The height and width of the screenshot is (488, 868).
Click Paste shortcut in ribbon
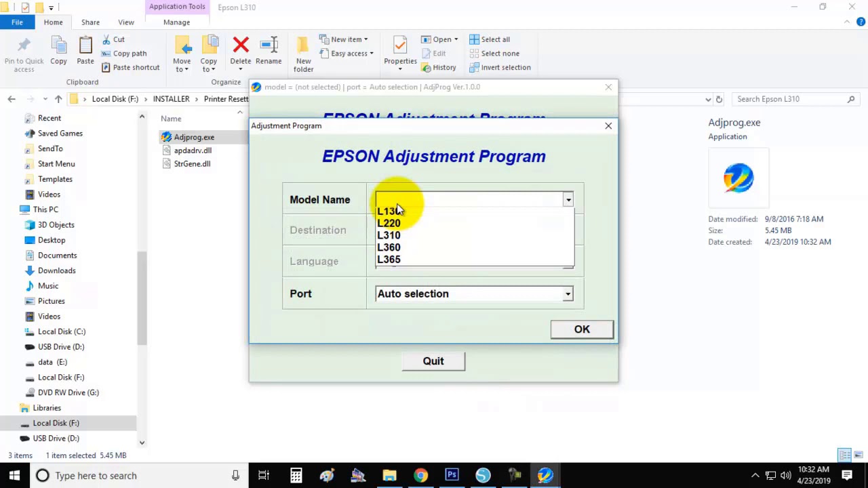131,67
